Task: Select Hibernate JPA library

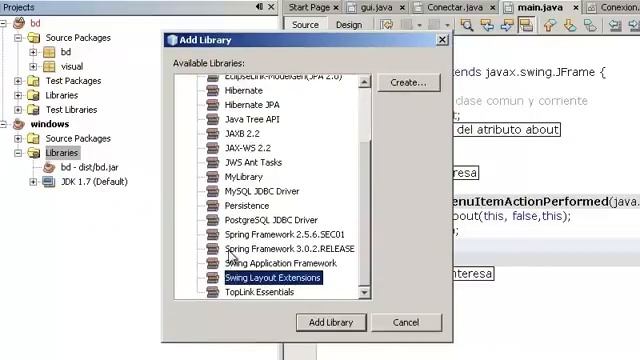Action: (x=252, y=105)
